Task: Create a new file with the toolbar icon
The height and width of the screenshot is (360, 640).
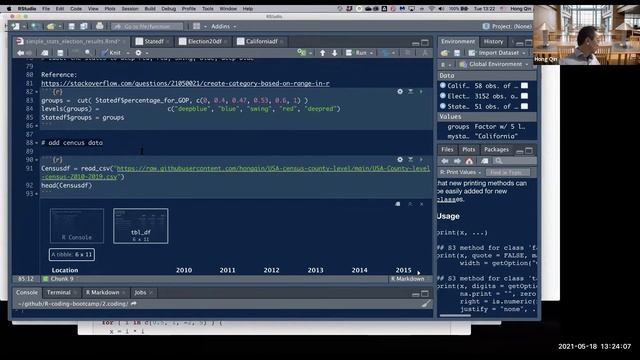Action: tap(16, 27)
